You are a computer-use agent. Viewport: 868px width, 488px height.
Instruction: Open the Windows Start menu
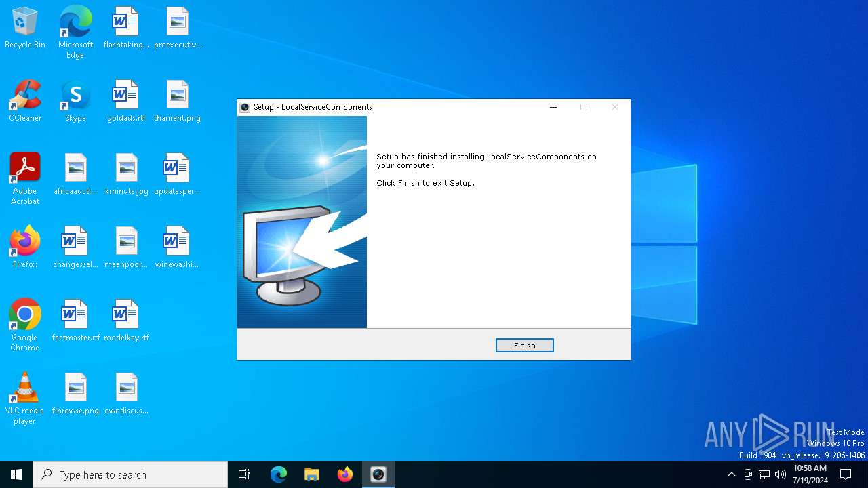pyautogui.click(x=16, y=474)
